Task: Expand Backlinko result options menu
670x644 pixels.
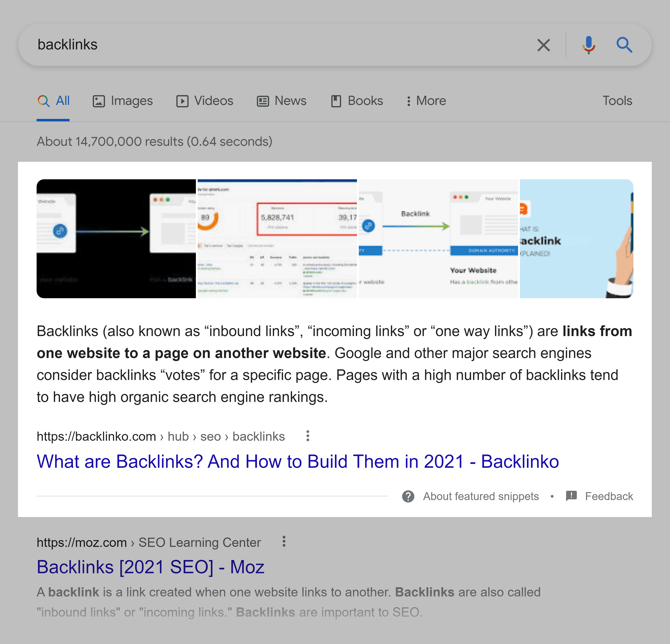Action: pyautogui.click(x=306, y=435)
